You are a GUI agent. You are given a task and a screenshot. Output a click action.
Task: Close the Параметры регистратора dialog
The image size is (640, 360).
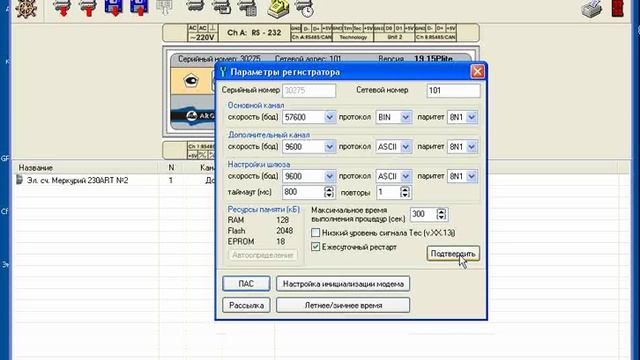[x=477, y=72]
